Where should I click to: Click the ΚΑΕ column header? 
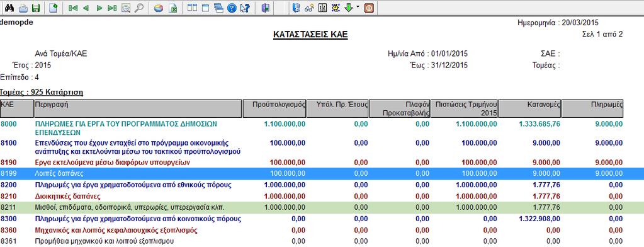(16, 109)
